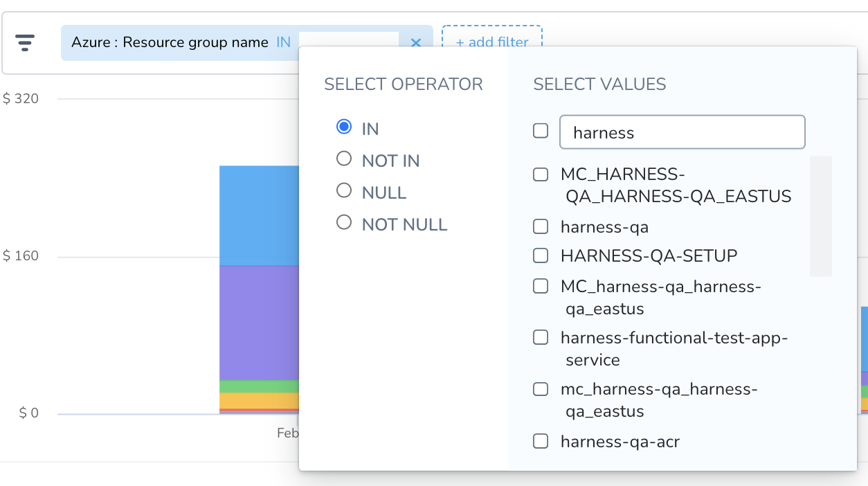Click the values list scrollbar

point(821,216)
